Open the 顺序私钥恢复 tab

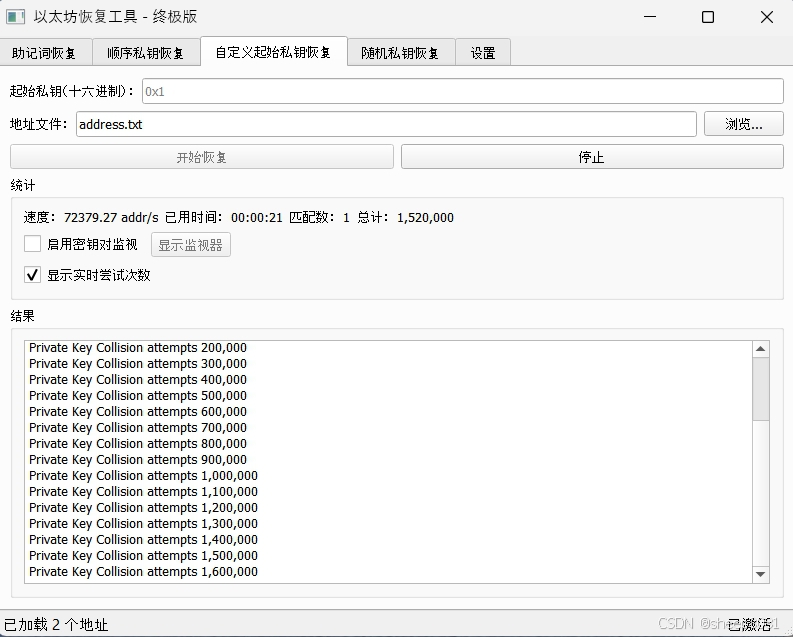pos(146,53)
